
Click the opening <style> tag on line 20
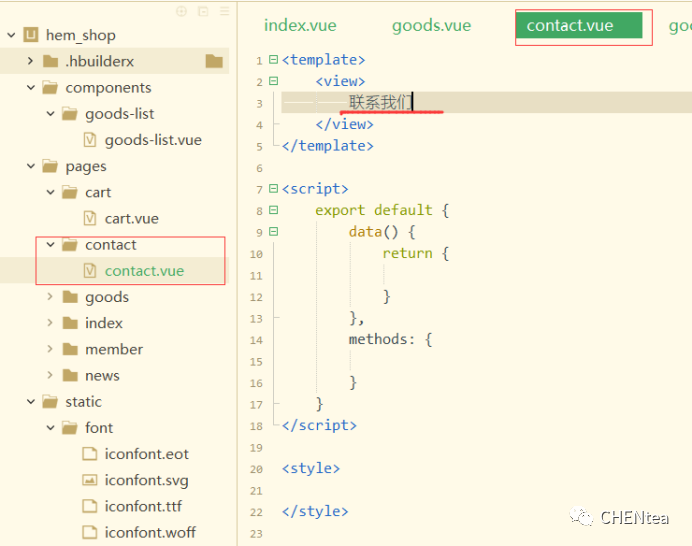(311, 468)
